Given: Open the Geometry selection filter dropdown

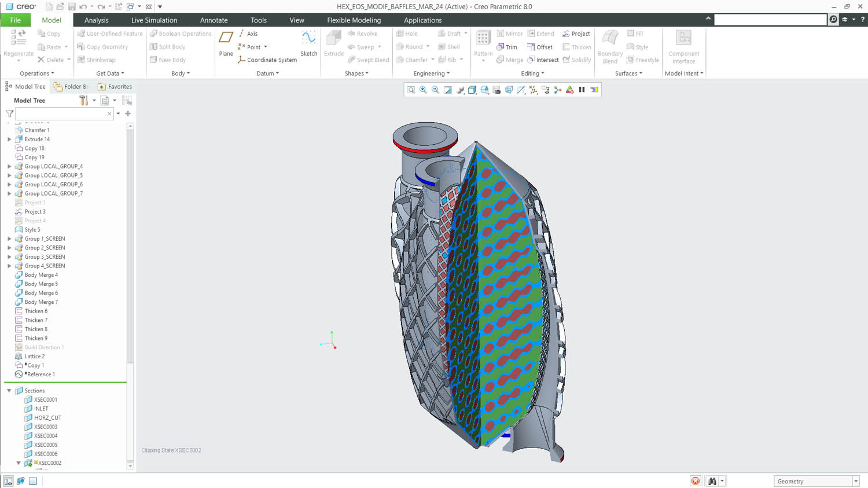Looking at the screenshot, I should coord(855,482).
